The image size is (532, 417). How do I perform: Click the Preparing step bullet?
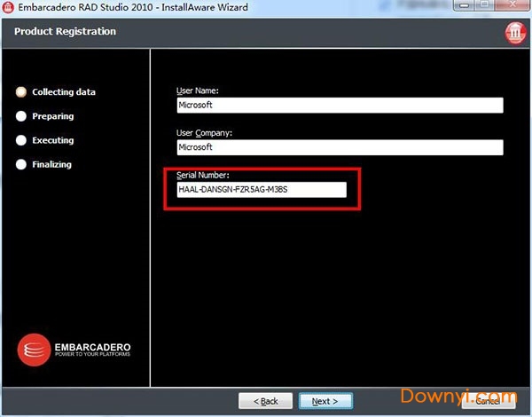[x=21, y=116]
